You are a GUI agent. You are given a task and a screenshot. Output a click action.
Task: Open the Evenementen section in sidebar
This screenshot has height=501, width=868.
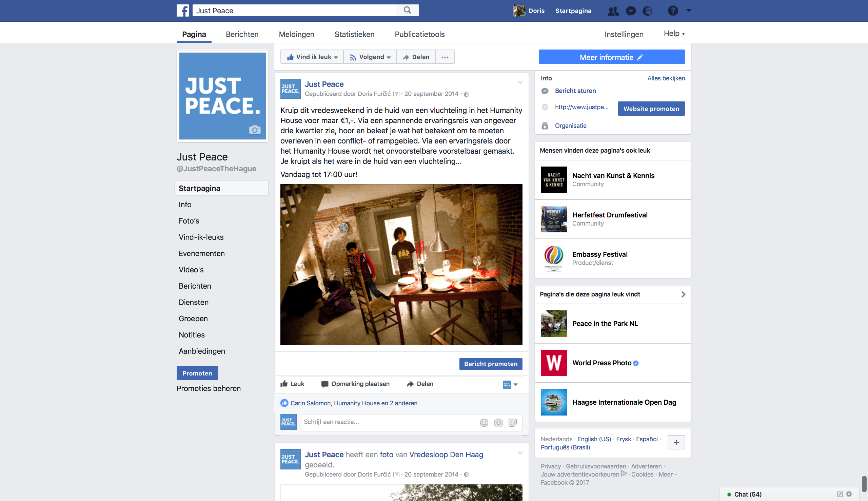[201, 254]
